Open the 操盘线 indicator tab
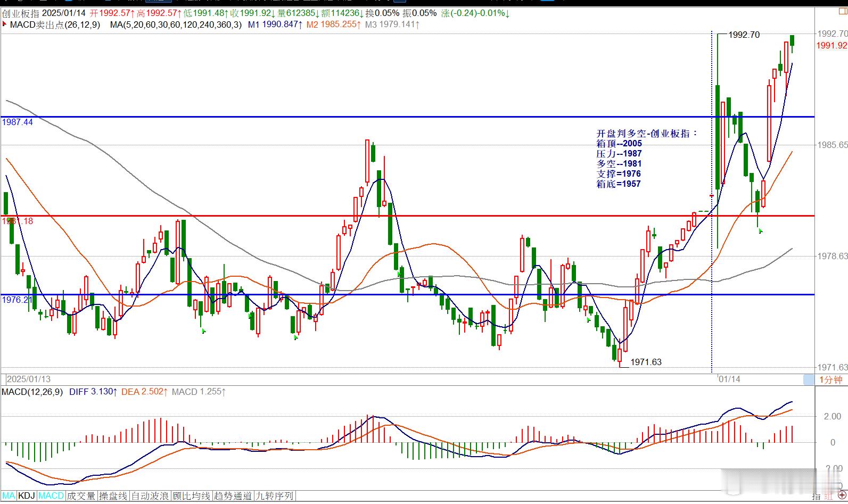The image size is (848, 504). 113,495
